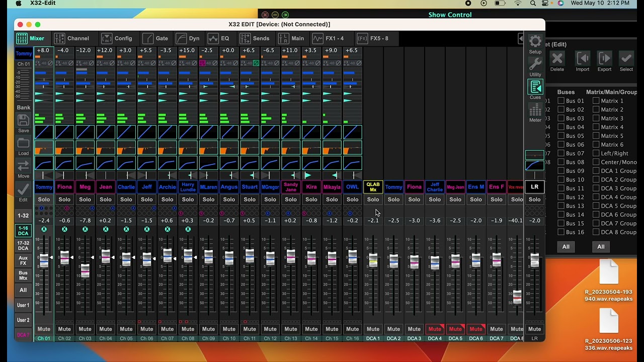Click the Meg Ch 03 fader handle
Image resolution: width=644 pixels, height=362 pixels.
(x=85, y=271)
